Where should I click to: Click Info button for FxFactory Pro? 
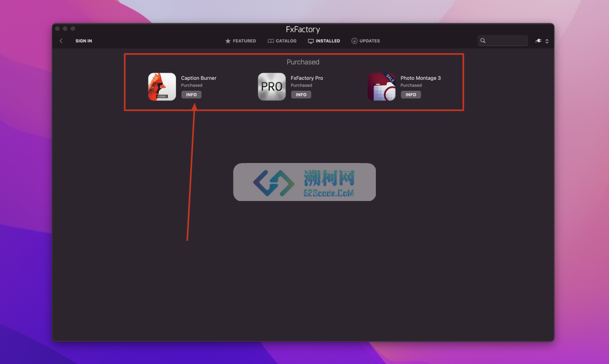coord(301,95)
